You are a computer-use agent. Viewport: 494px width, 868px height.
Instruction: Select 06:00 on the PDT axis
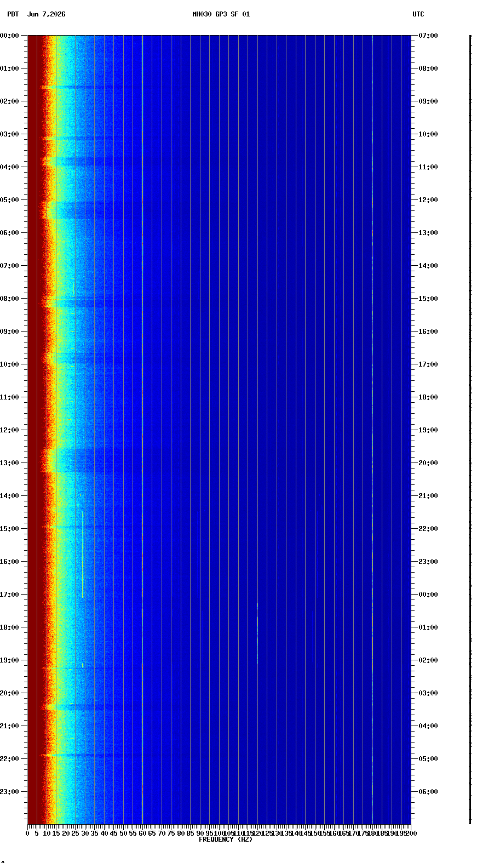tap(9, 233)
